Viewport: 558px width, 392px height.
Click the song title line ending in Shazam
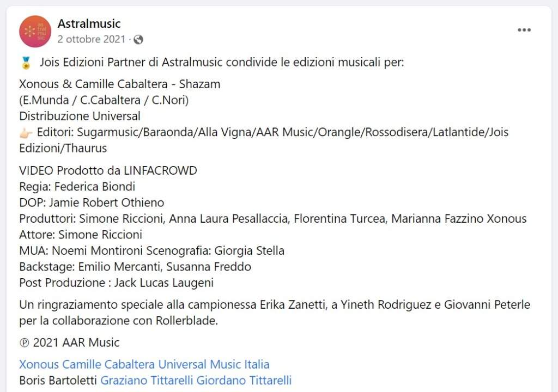point(119,84)
